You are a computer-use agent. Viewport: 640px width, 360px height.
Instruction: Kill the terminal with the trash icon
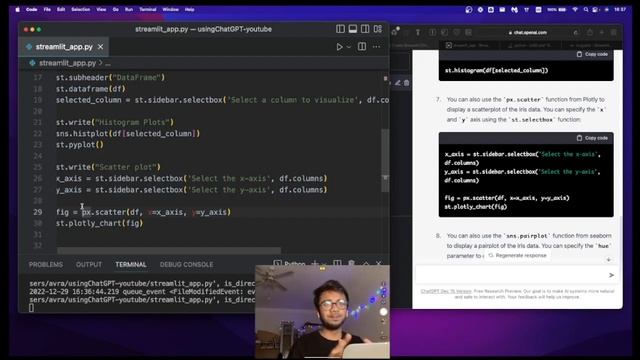click(x=351, y=263)
